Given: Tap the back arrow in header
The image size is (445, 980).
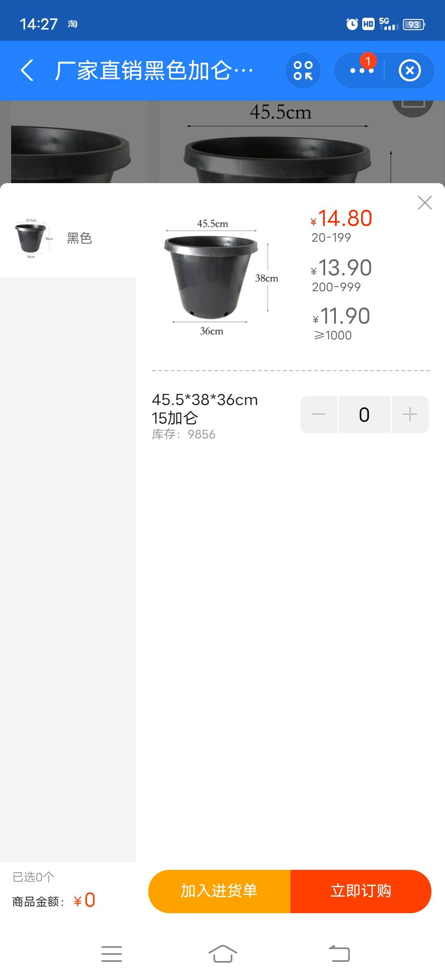Looking at the screenshot, I should point(27,70).
